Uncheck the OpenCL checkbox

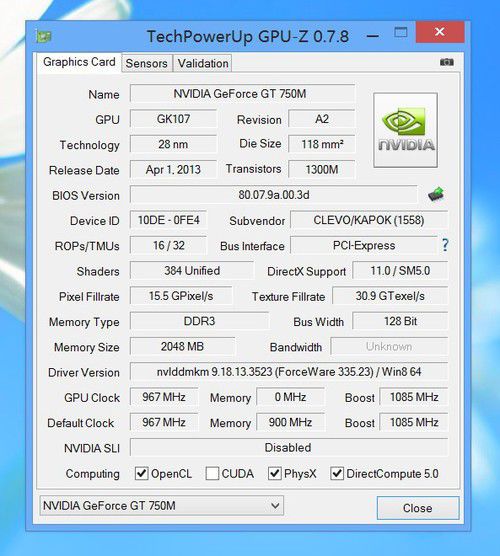pos(141,473)
